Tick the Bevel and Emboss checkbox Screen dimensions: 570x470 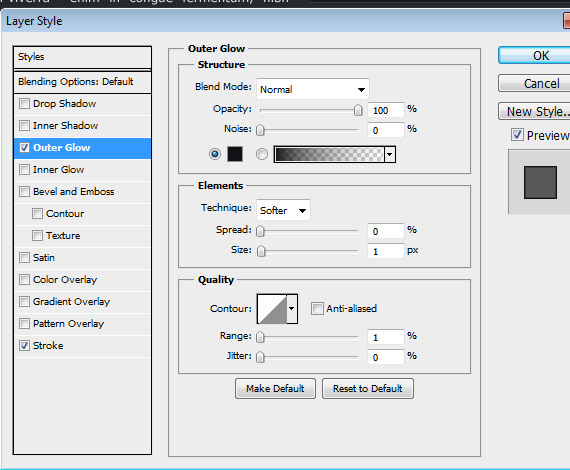24,192
